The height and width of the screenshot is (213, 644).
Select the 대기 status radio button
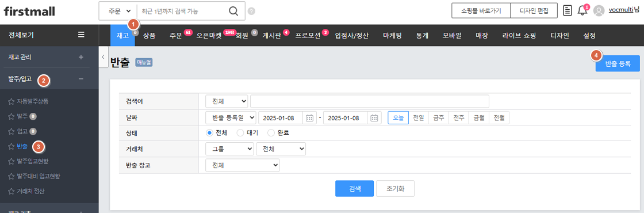(241, 133)
